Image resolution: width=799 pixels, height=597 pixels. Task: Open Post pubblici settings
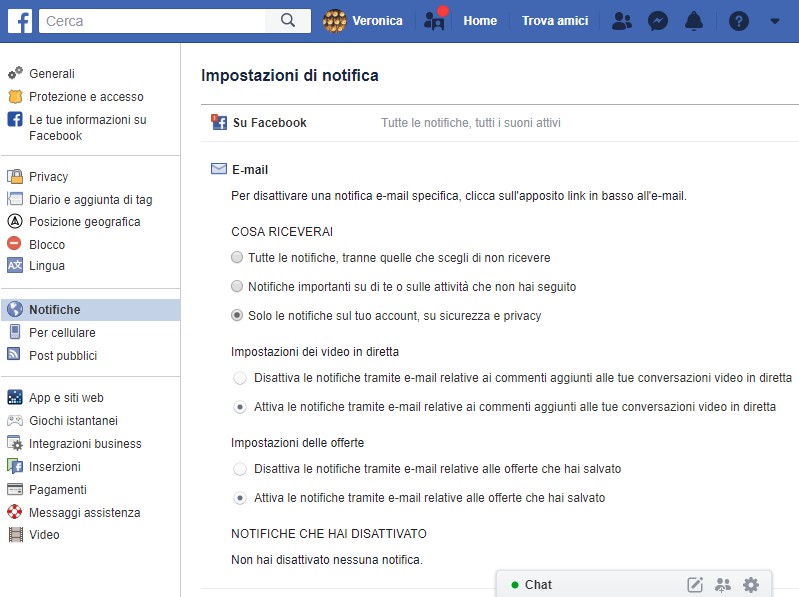coord(63,356)
